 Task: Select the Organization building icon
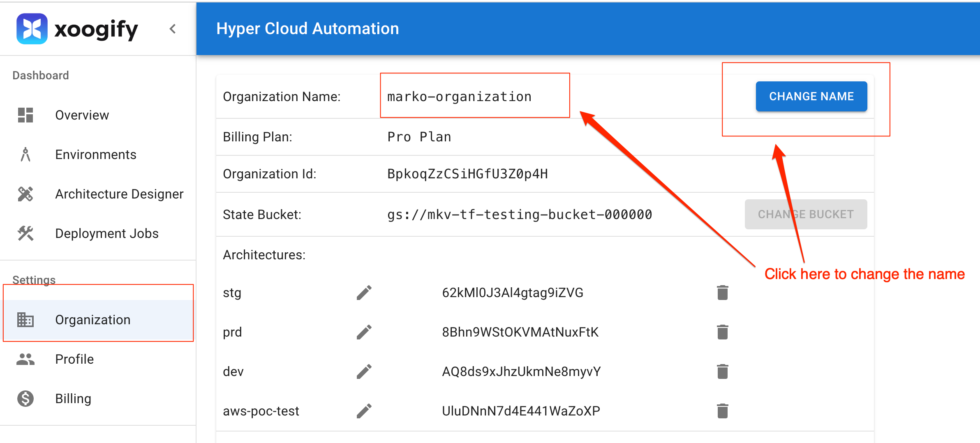point(25,320)
